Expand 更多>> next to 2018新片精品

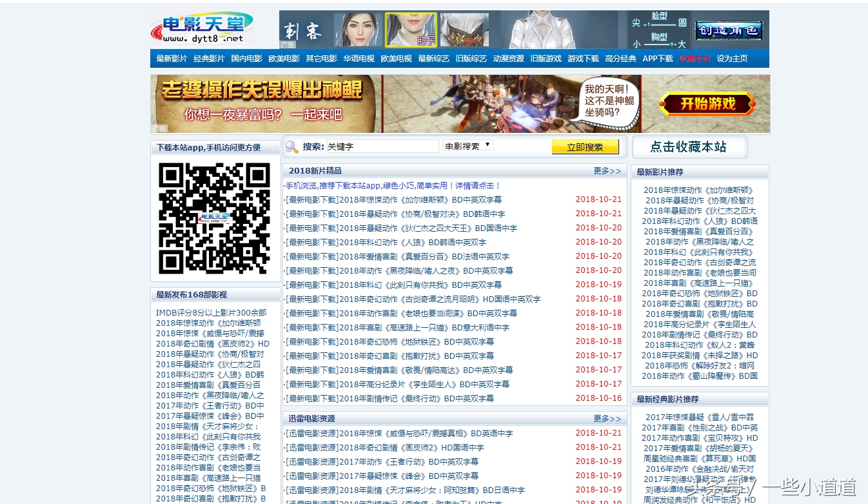coord(607,170)
